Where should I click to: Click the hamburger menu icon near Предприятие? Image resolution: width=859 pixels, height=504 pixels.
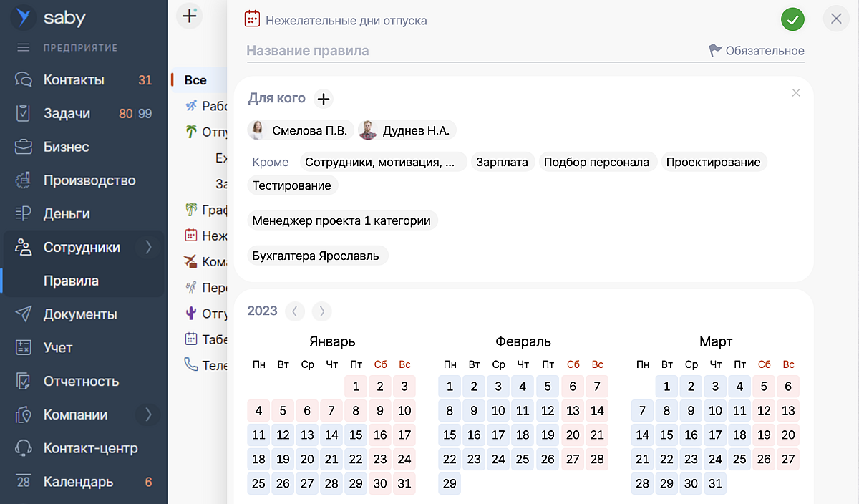pyautogui.click(x=24, y=48)
